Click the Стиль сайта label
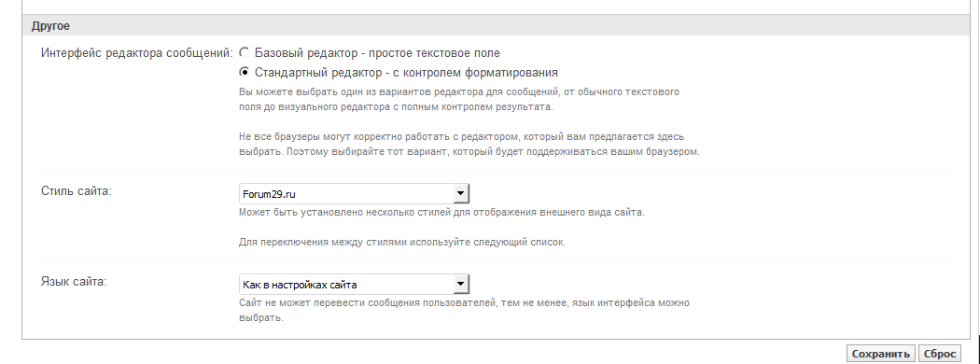This screenshot has width=980, height=364. tap(77, 190)
